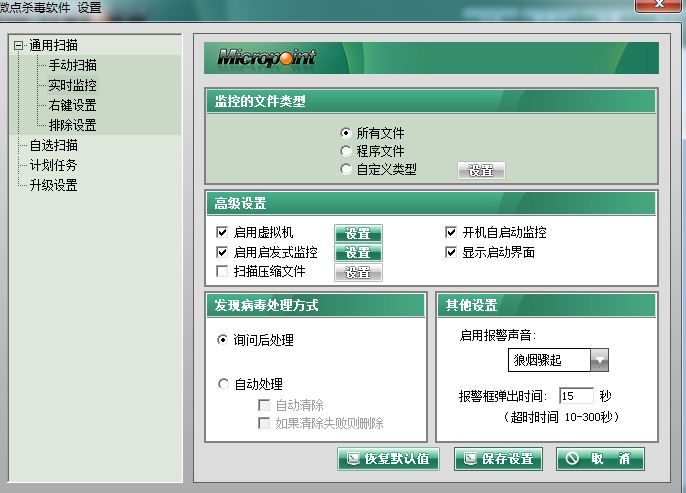Viewport: 686px width, 493px height.
Task: Click 设置 button beside 自定义类型
Action: 481,171
